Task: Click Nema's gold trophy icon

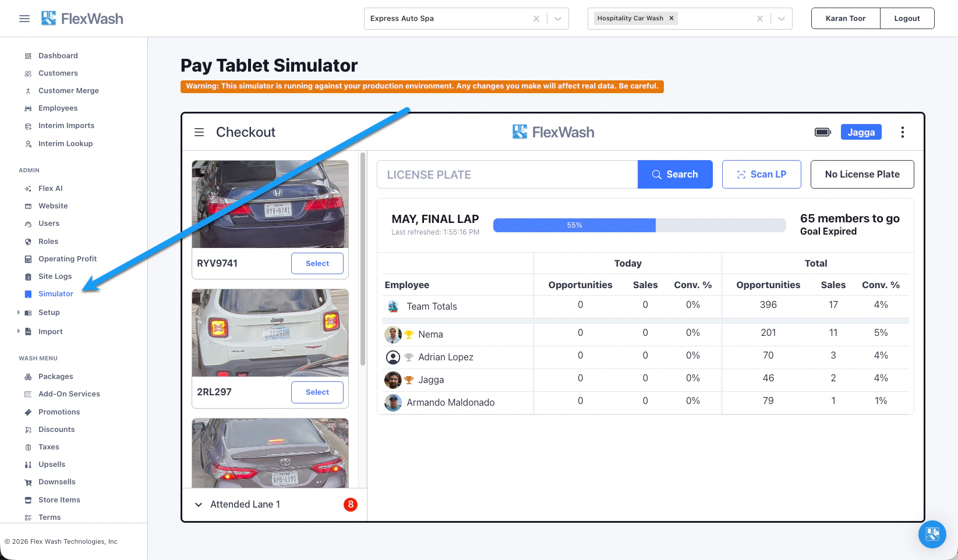Action: (x=409, y=335)
